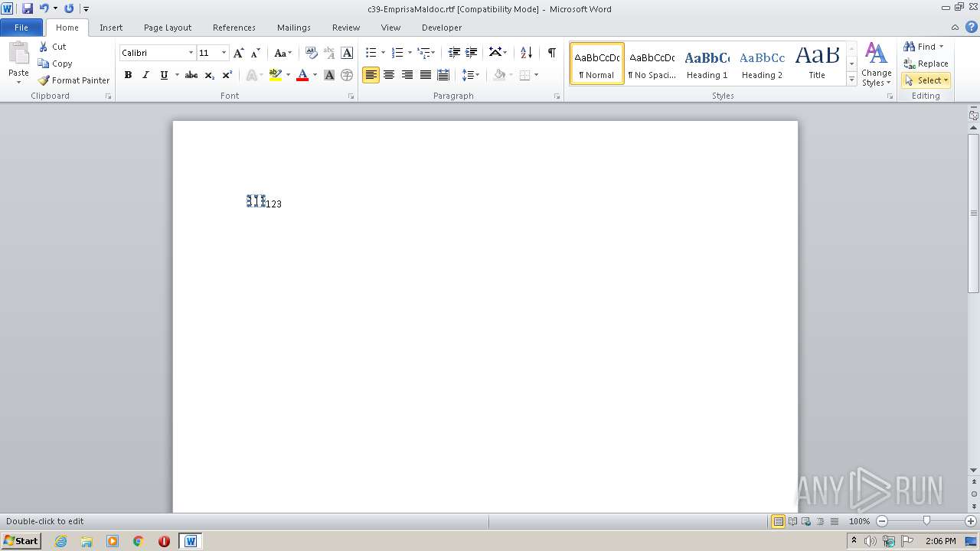Viewport: 980px width, 551px height.
Task: Apply yellow text highlight color
Action: (276, 75)
